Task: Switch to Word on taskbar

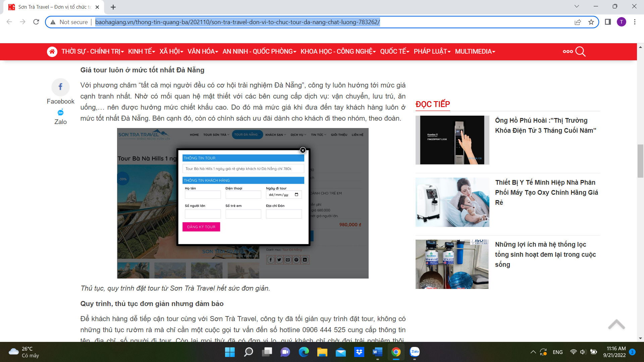Action: point(378,352)
